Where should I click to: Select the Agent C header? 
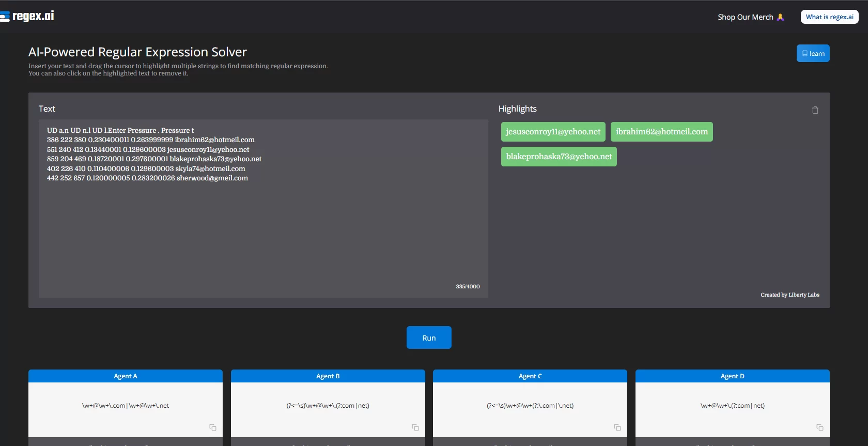point(530,376)
